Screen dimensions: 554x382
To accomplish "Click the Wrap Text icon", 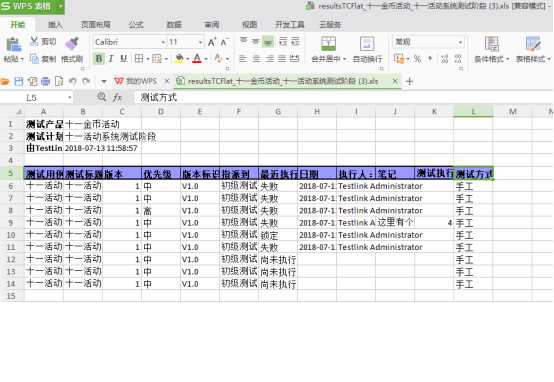I will pos(367,43).
